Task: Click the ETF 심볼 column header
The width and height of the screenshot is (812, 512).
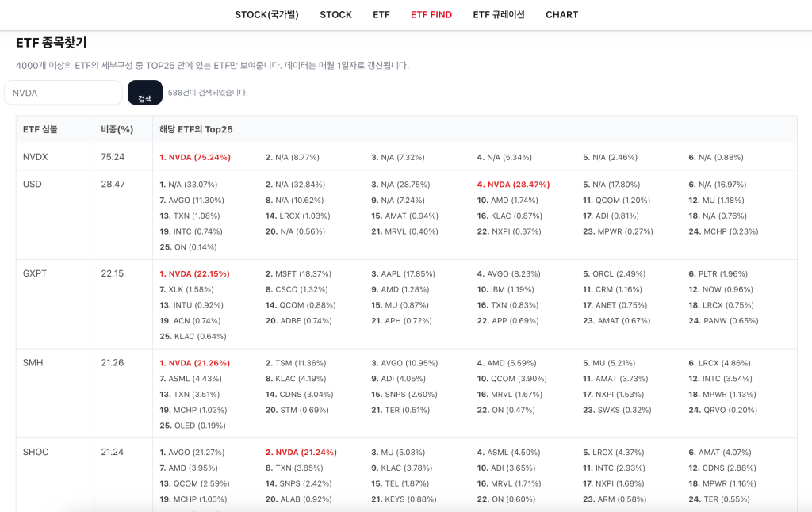Action: click(40, 130)
